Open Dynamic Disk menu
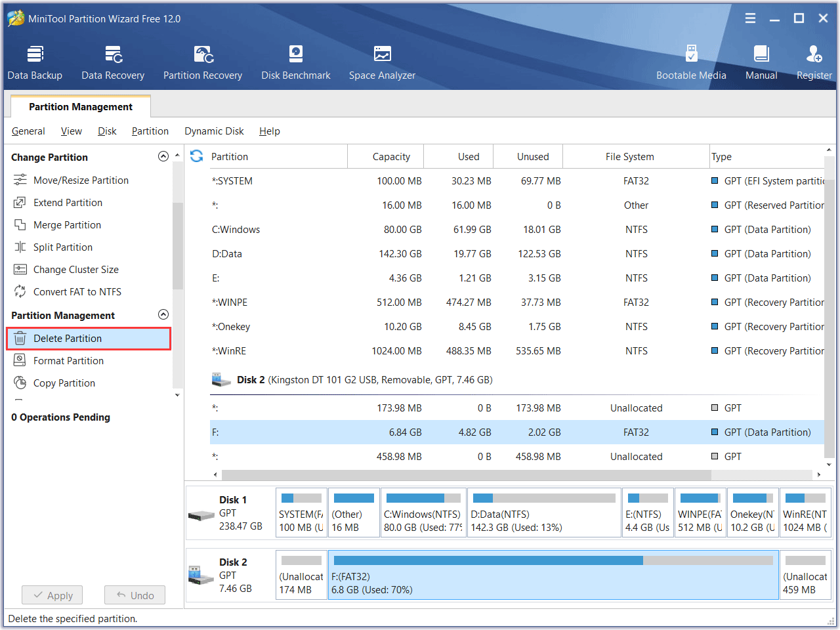The height and width of the screenshot is (630, 840). pos(214,131)
